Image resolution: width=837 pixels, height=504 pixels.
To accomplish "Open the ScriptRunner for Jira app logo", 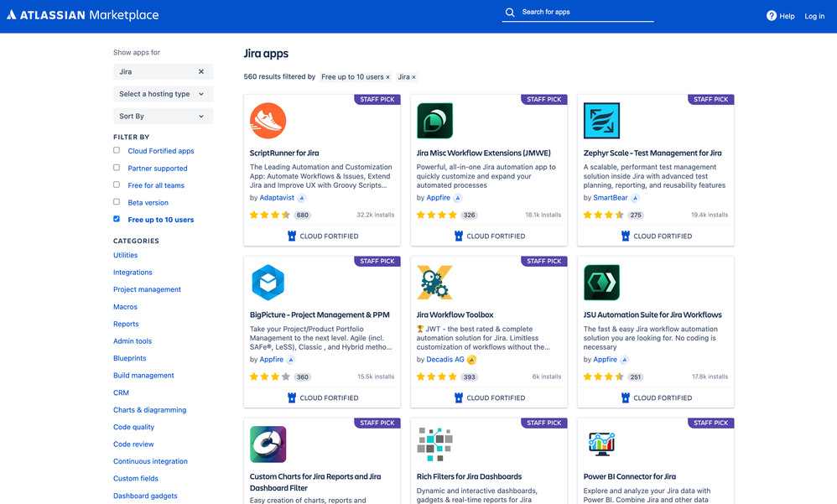I will 268,121.
